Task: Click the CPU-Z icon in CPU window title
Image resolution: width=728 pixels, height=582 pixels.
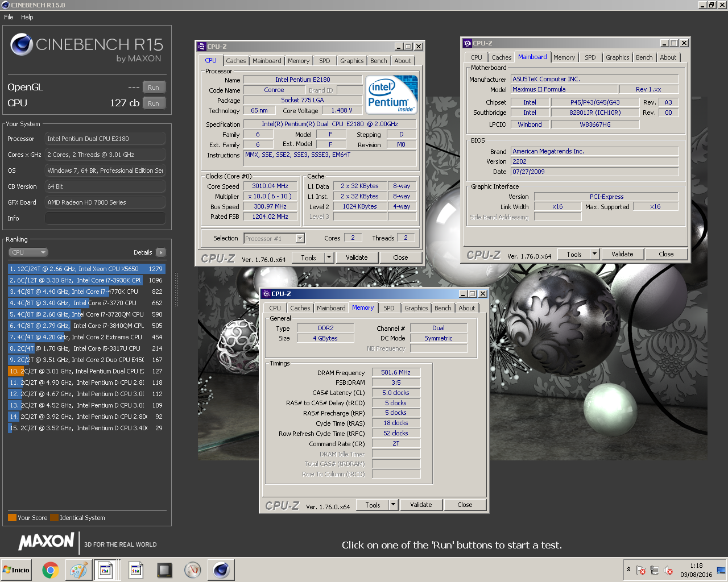Action: coord(202,47)
